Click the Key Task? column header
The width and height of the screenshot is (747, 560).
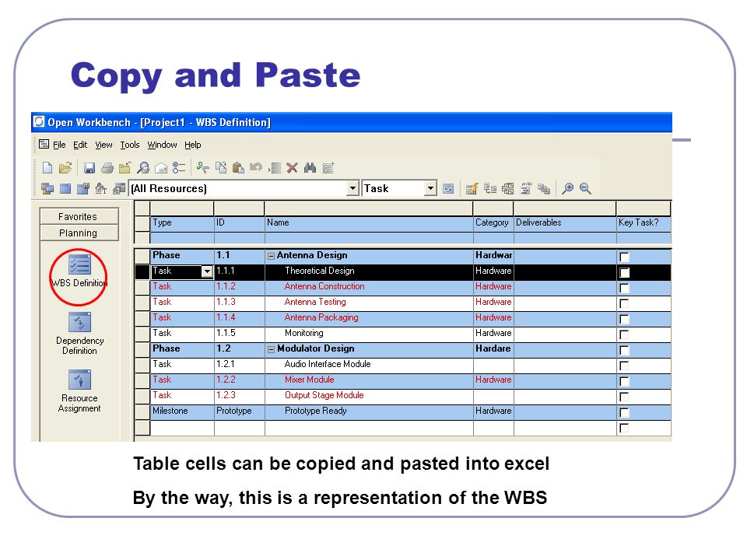644,223
